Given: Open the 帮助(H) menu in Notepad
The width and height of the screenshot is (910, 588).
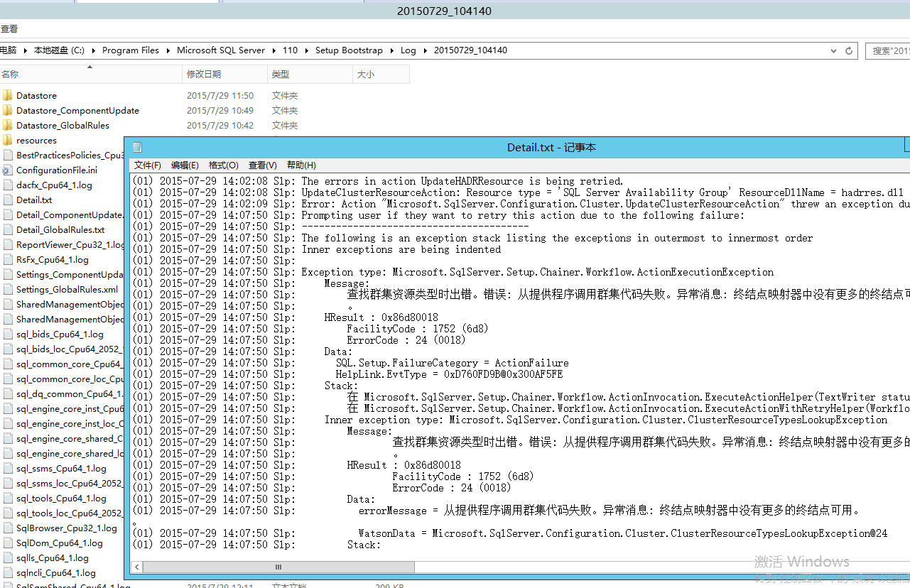Looking at the screenshot, I should point(301,165).
